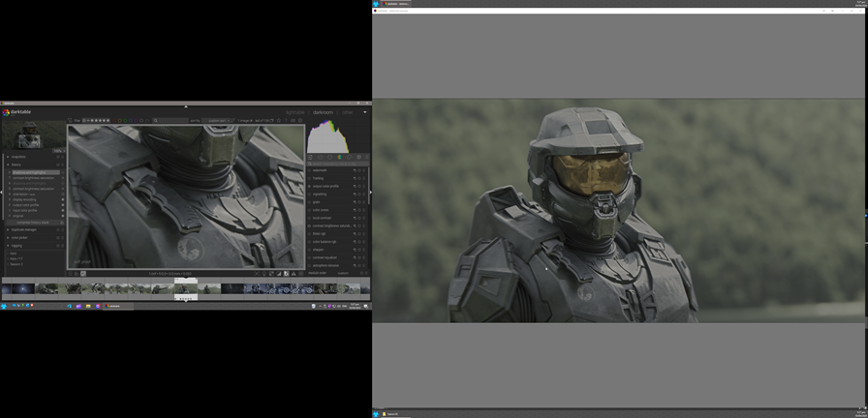Open the other views tab

(x=347, y=112)
